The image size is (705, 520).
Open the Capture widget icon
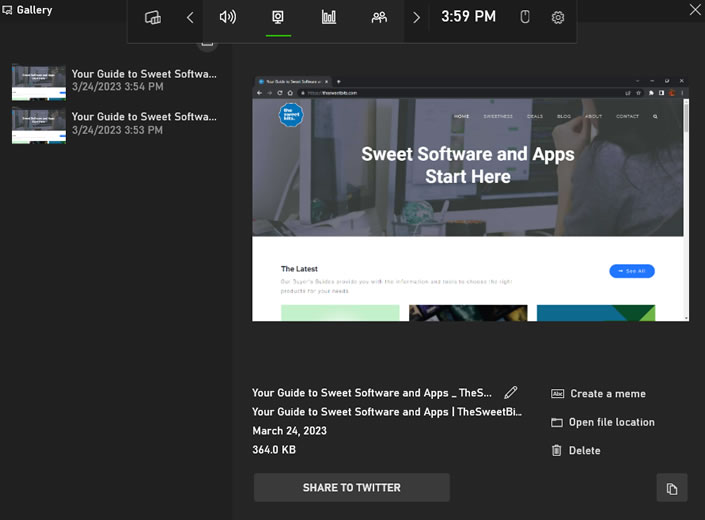[278, 18]
